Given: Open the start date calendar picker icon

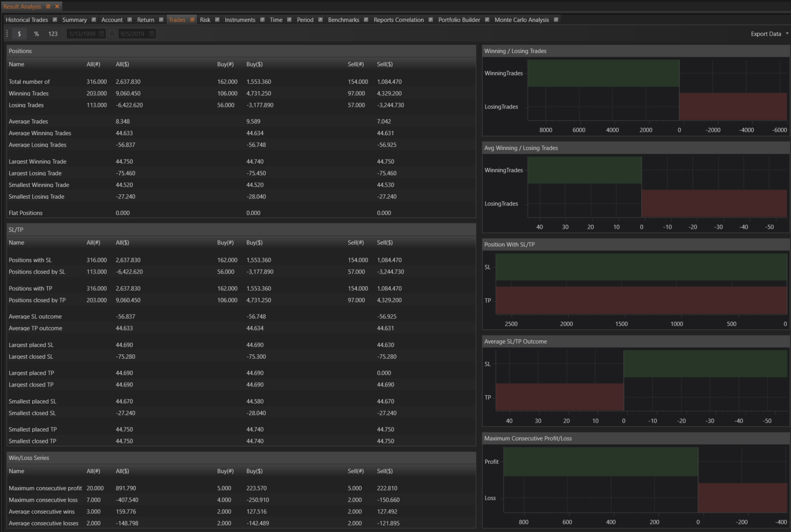Looking at the screenshot, I should [x=102, y=34].
